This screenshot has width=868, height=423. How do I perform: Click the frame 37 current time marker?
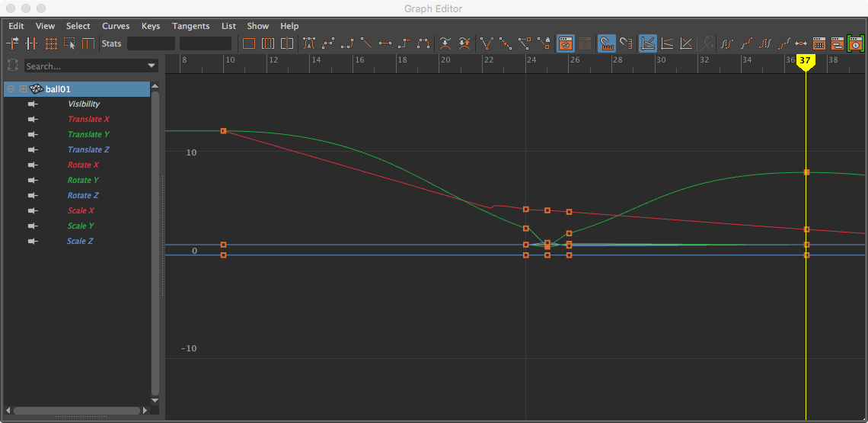tap(806, 61)
